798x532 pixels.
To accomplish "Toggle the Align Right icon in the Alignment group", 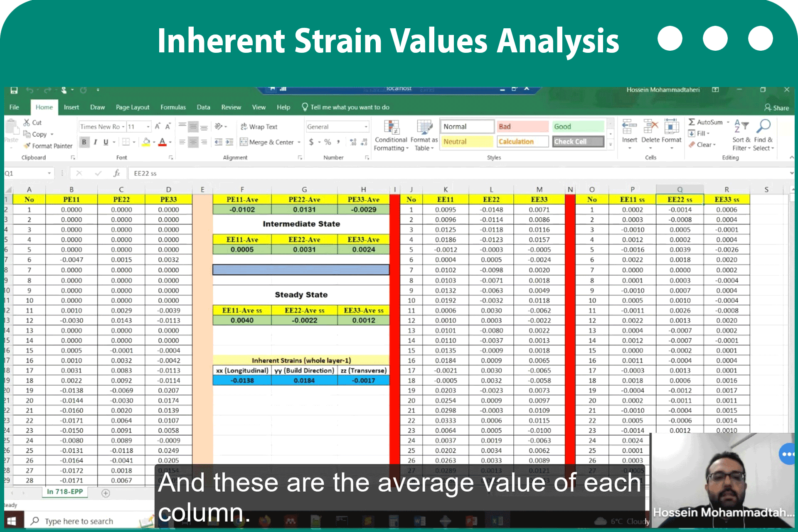I will point(204,142).
